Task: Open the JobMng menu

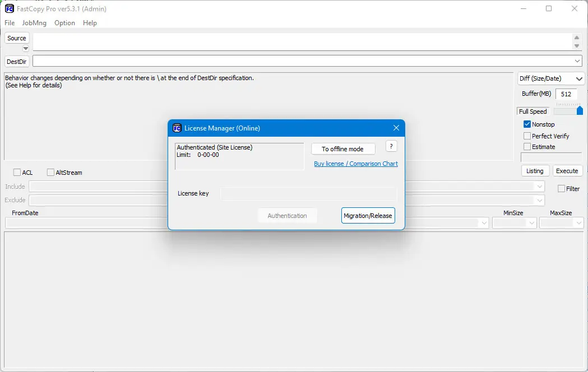Action: [34, 23]
